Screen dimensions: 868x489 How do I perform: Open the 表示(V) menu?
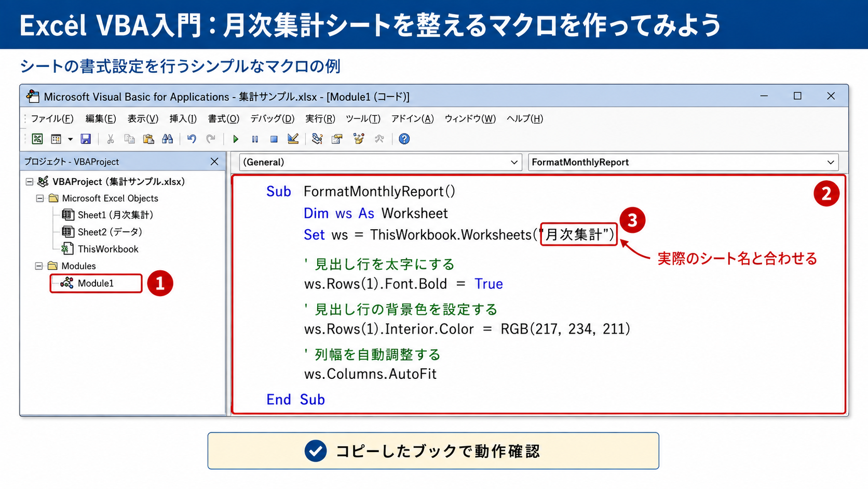tap(143, 118)
